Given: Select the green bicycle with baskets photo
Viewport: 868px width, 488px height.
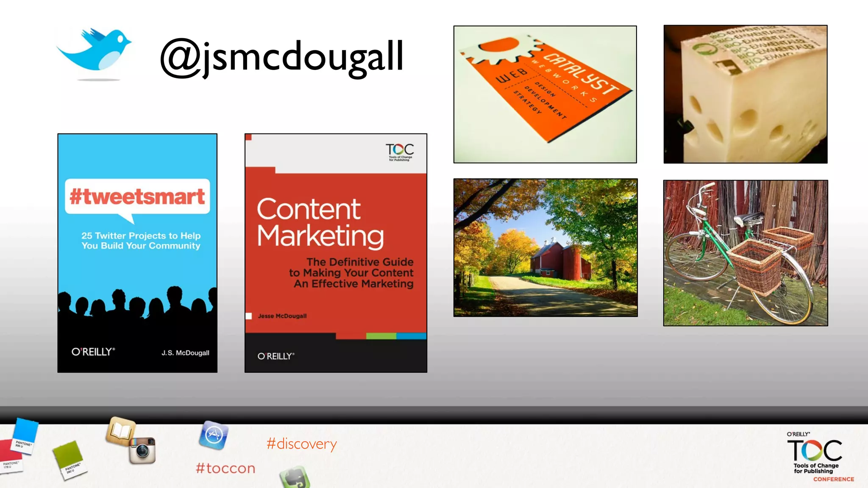Looking at the screenshot, I should 745,253.
